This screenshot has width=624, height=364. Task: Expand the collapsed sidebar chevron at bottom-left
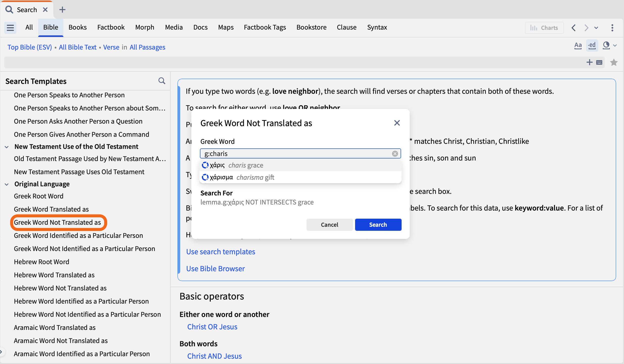pos(1,351)
